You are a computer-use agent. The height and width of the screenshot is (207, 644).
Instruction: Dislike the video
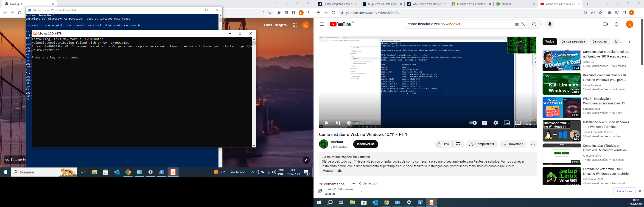[x=458, y=144]
